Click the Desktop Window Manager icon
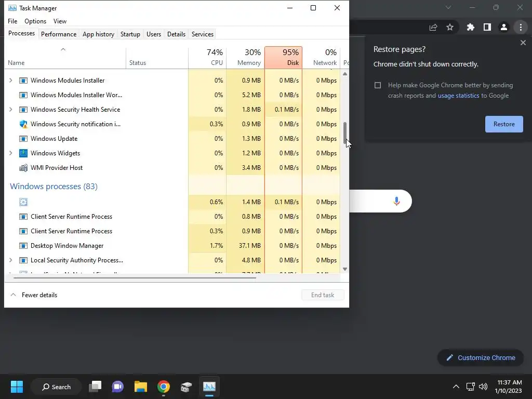 pos(23,246)
